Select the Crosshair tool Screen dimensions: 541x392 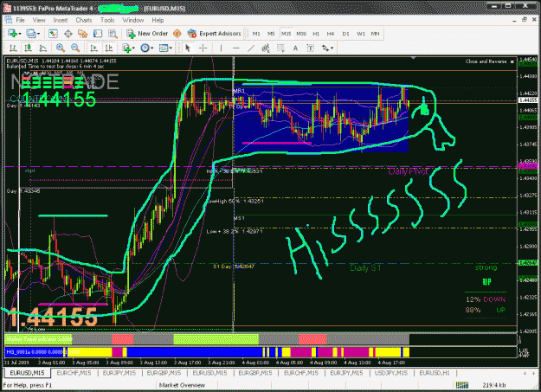(203, 48)
